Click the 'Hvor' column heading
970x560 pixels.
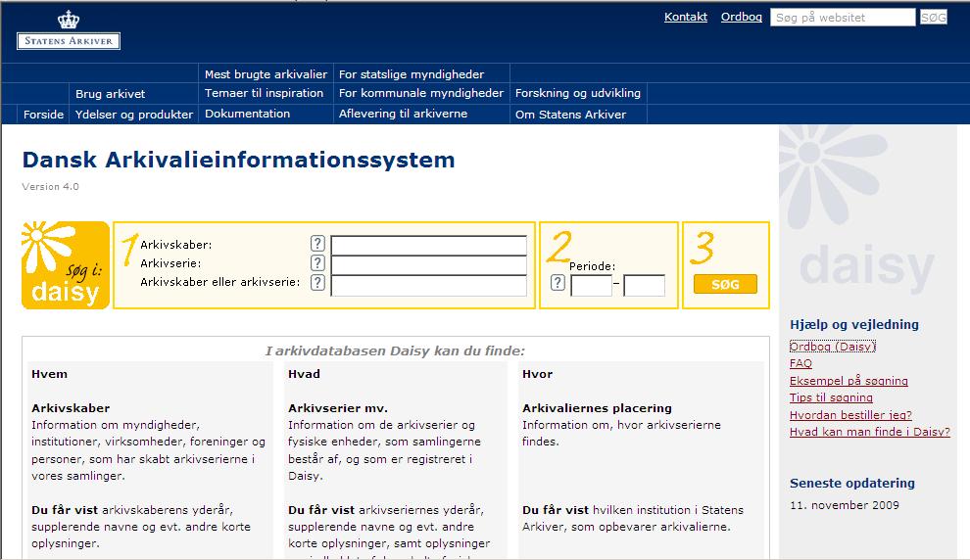[538, 374]
